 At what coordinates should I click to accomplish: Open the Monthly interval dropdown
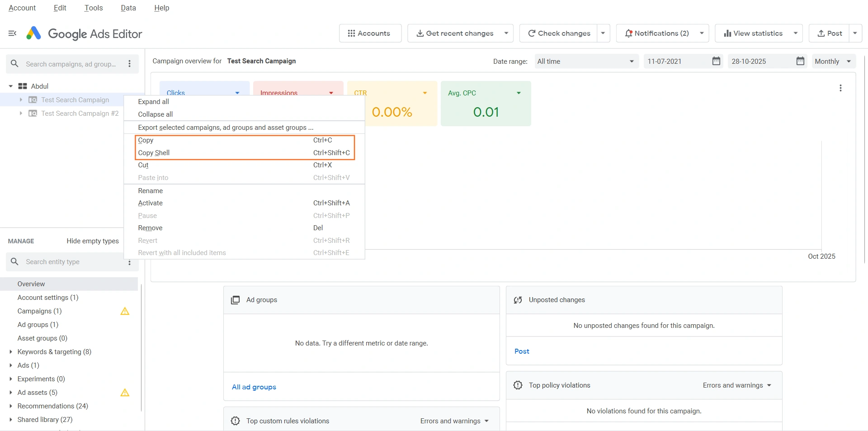tap(833, 62)
